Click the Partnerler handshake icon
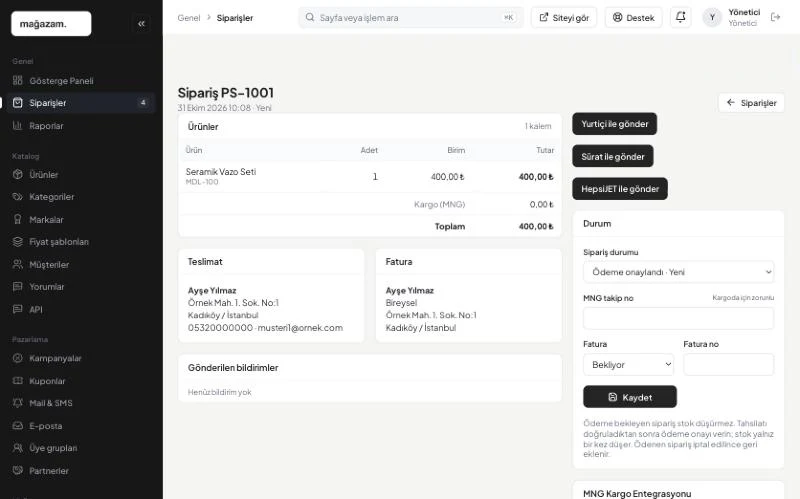Image resolution: width=800 pixels, height=499 pixels. tap(18, 470)
